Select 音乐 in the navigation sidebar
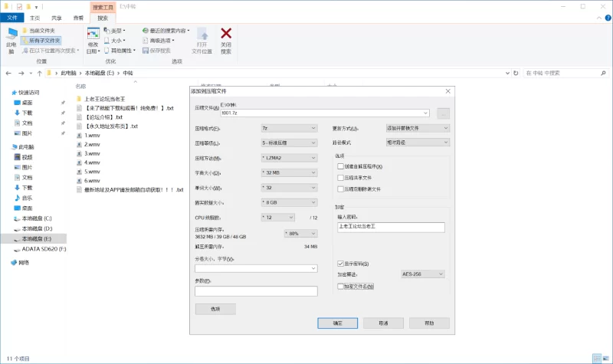This screenshot has height=364, width=613. coord(27,198)
